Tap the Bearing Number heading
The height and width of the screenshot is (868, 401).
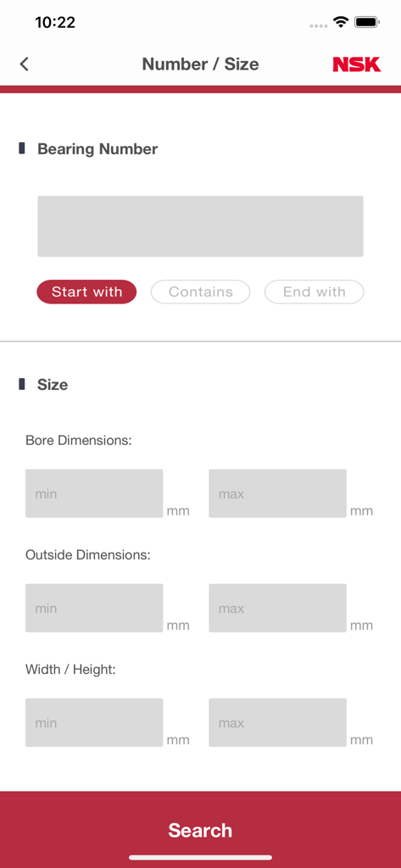(97, 149)
